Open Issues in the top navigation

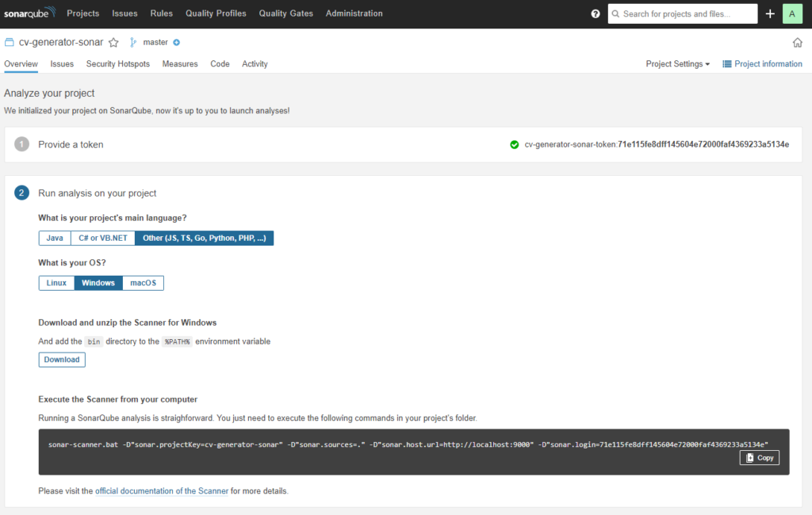tap(124, 13)
